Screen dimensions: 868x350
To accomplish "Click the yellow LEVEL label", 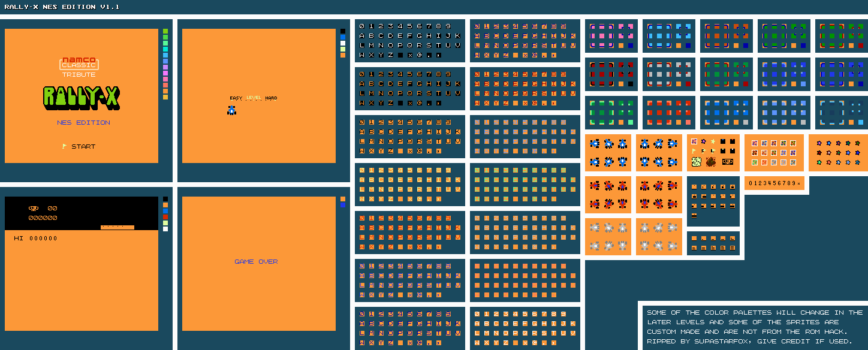I will coord(254,98).
